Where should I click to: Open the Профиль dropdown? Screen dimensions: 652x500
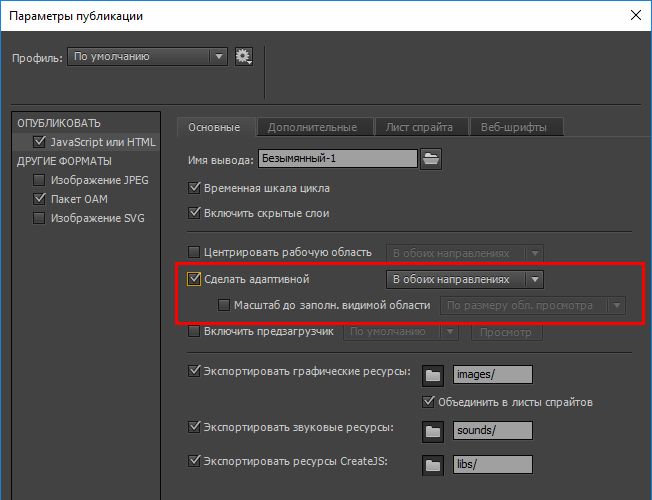(148, 57)
